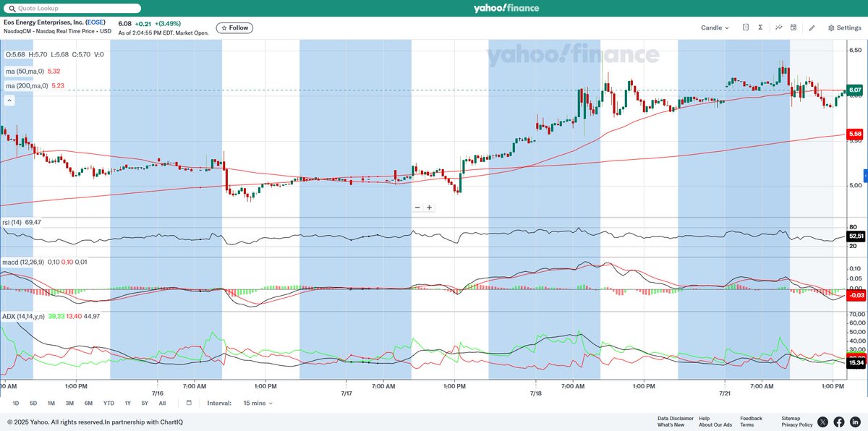Switch to the All range

(x=162, y=403)
